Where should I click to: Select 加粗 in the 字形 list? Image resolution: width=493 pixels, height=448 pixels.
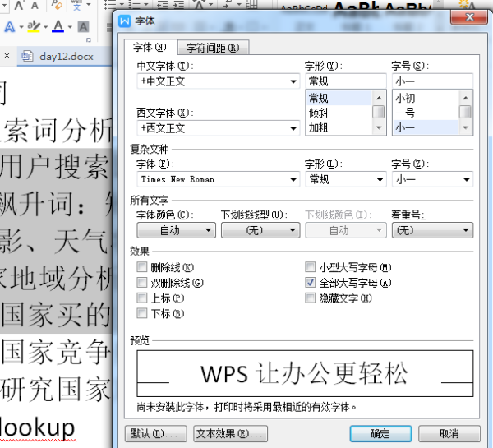(339, 128)
